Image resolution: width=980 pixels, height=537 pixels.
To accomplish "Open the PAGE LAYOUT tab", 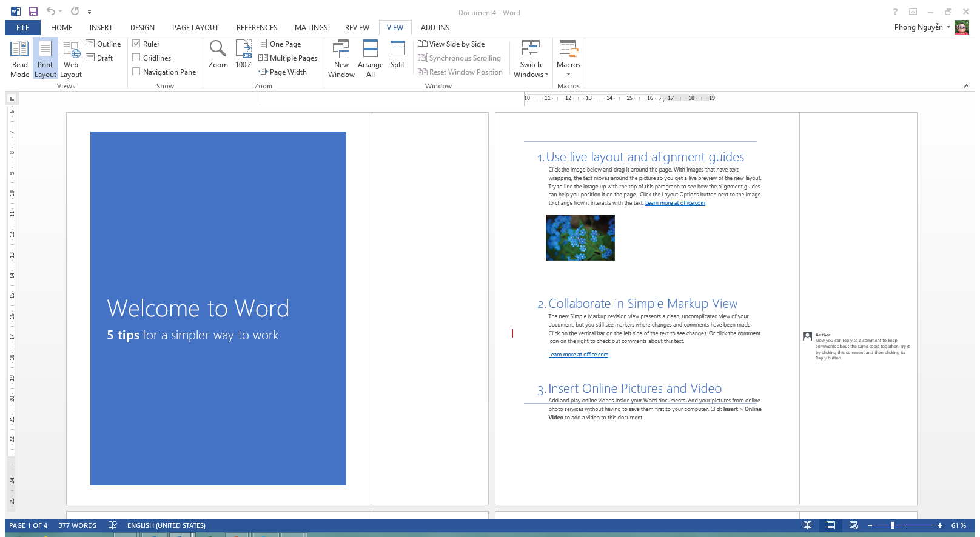I will click(195, 28).
